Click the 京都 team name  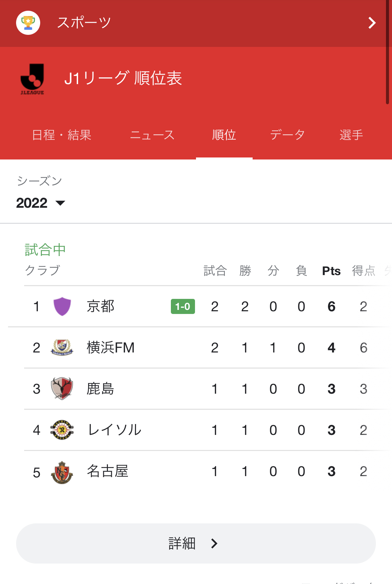coord(101,306)
